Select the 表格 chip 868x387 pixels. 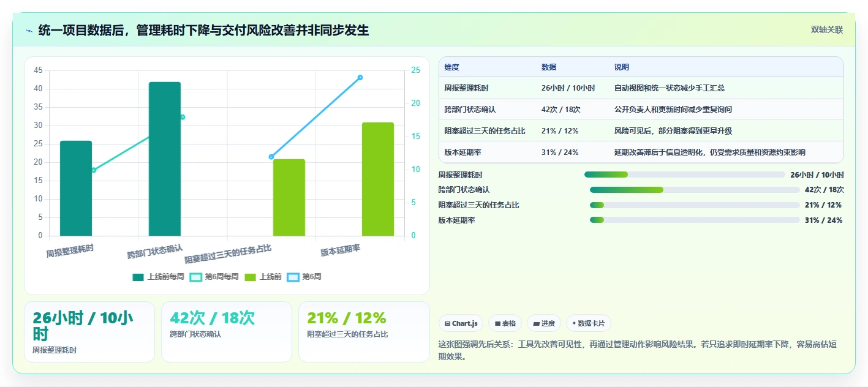coord(505,323)
